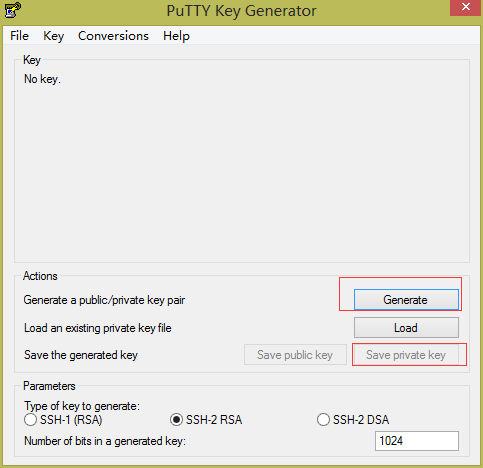The width and height of the screenshot is (483, 468).
Task: Click the 'Generate a public/private key pair' label
Action: pos(104,300)
